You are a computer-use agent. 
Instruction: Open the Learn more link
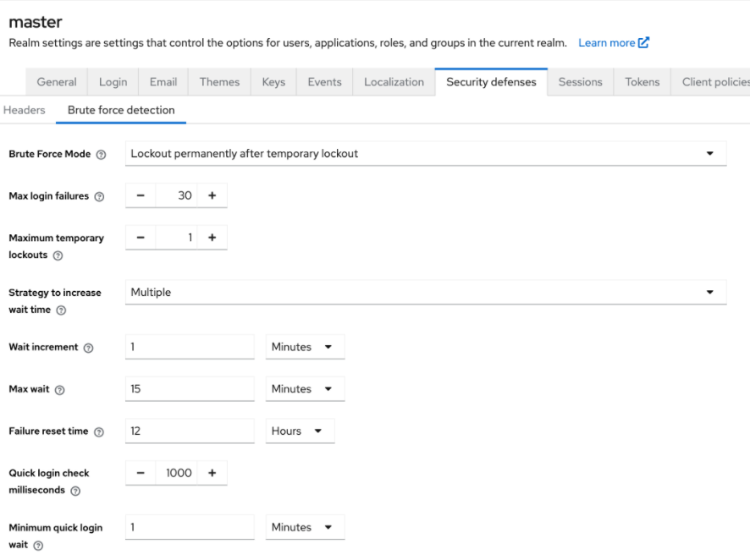(x=613, y=42)
